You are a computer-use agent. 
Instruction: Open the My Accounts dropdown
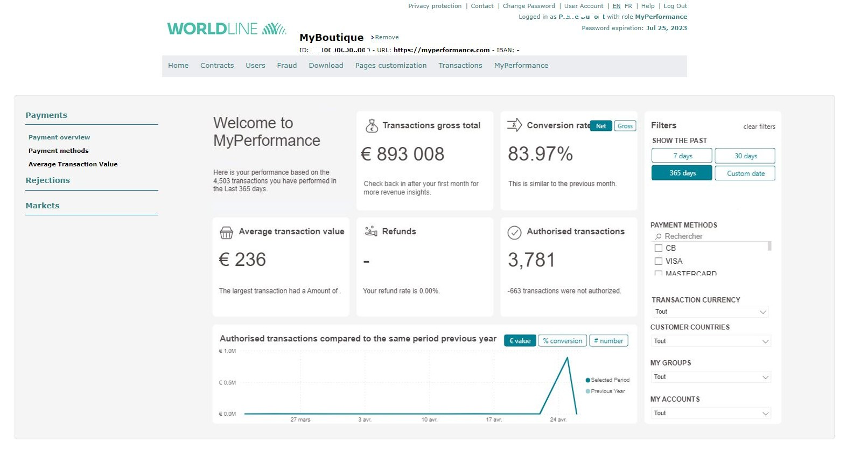(x=711, y=413)
